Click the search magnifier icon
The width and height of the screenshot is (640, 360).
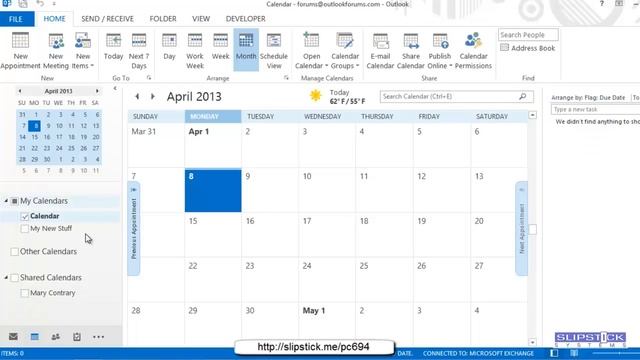coord(523,97)
